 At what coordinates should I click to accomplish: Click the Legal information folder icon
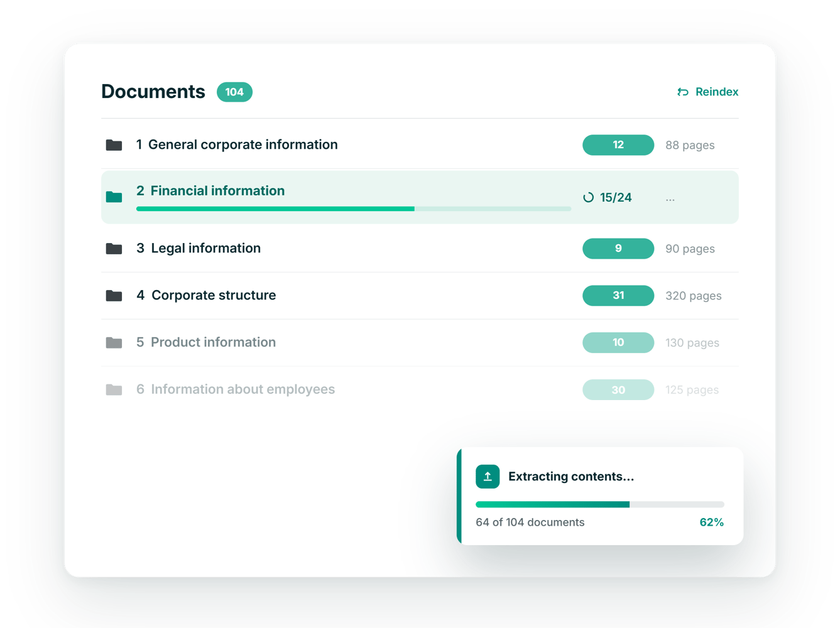coord(114,249)
